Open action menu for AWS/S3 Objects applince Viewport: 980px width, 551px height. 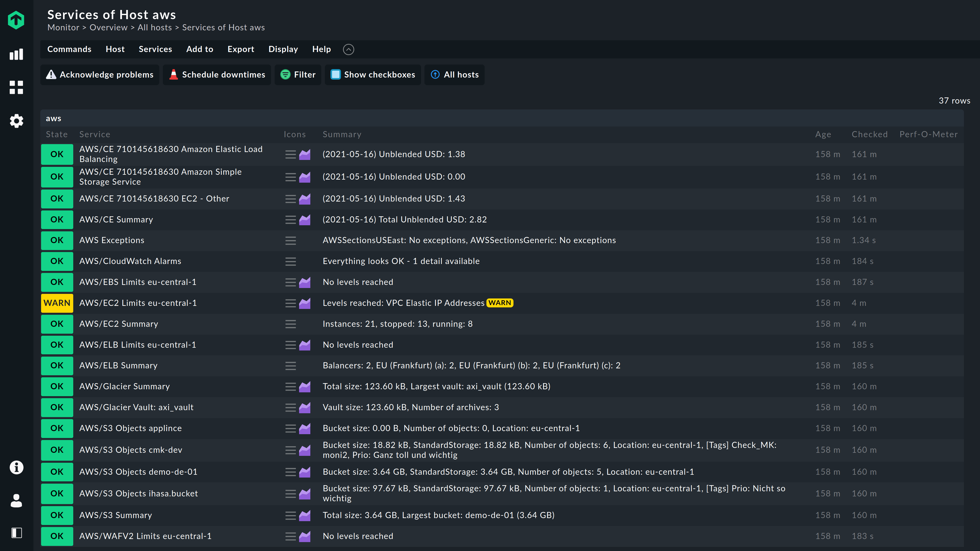click(291, 429)
